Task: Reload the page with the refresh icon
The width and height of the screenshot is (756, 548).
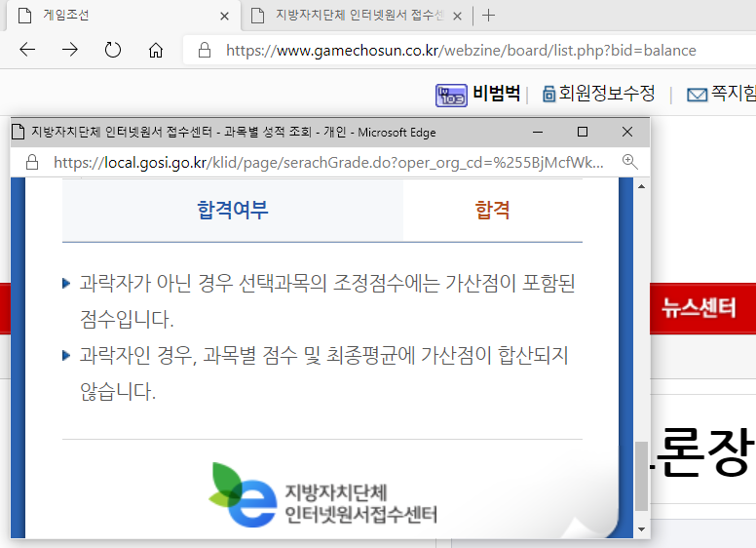Action: (x=113, y=50)
